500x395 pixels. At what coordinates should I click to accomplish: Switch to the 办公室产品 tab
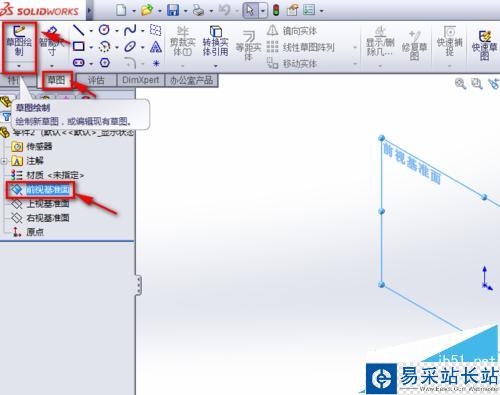[191, 80]
